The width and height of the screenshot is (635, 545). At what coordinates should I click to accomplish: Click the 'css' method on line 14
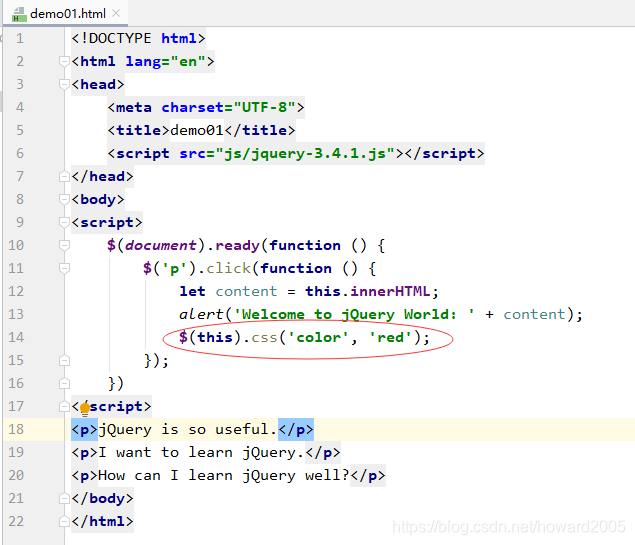click(264, 337)
